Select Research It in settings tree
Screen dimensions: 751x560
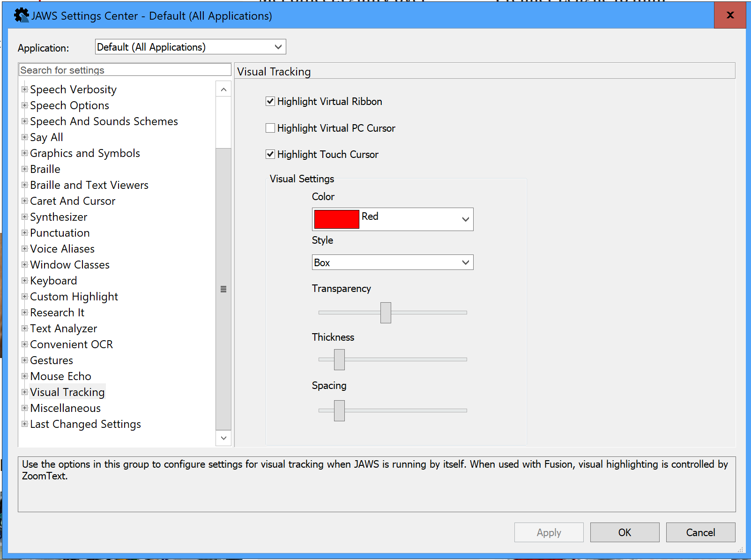tap(57, 313)
